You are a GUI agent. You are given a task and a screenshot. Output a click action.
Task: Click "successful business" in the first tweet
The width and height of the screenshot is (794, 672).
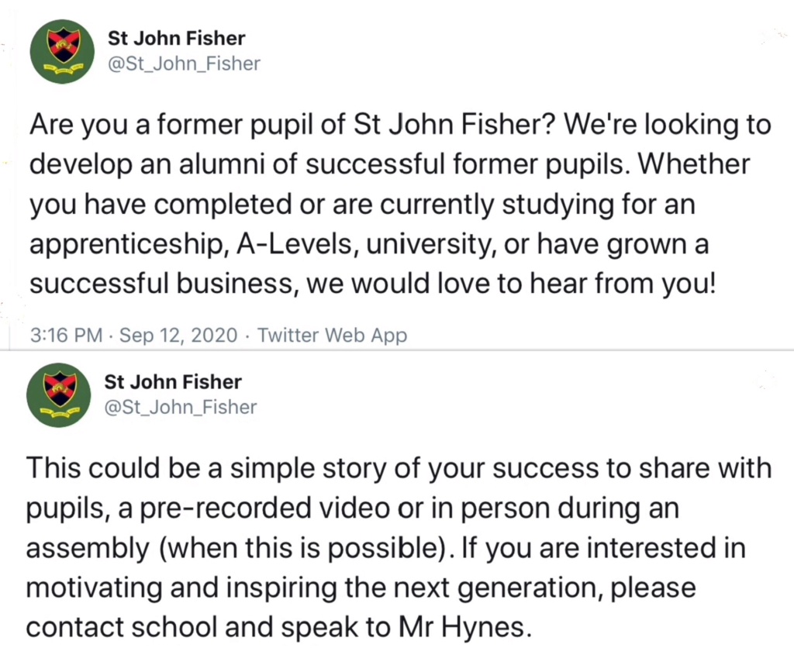(x=162, y=284)
